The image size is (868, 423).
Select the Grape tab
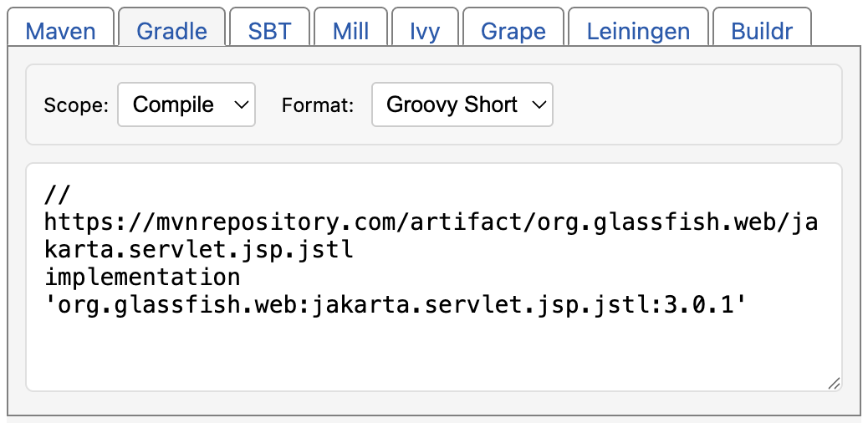513,27
